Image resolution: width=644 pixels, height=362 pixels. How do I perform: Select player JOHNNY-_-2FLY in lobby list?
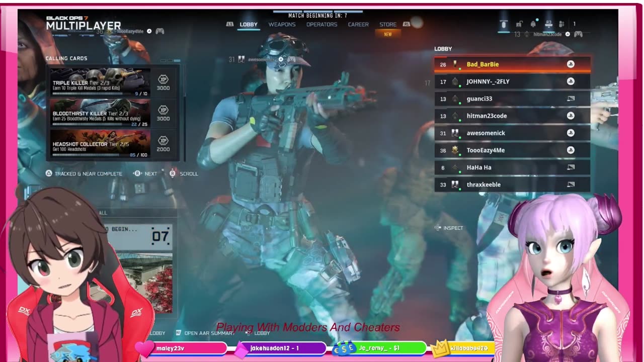point(512,81)
